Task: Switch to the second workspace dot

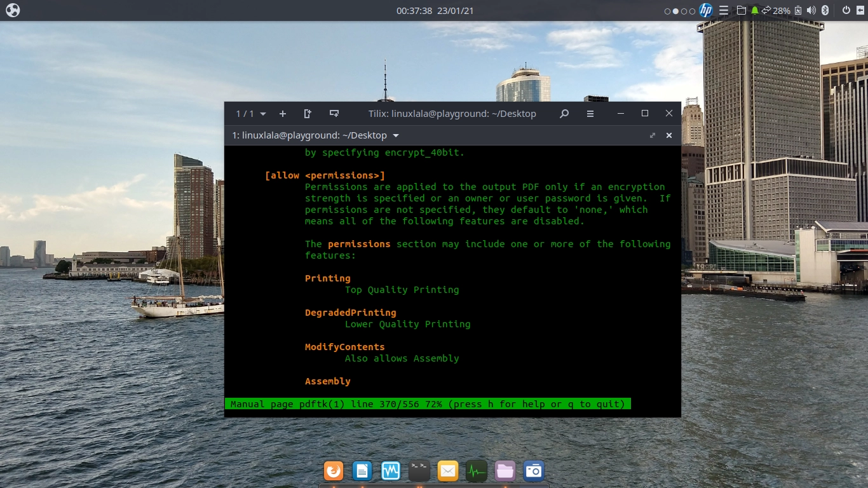Action: coord(675,11)
